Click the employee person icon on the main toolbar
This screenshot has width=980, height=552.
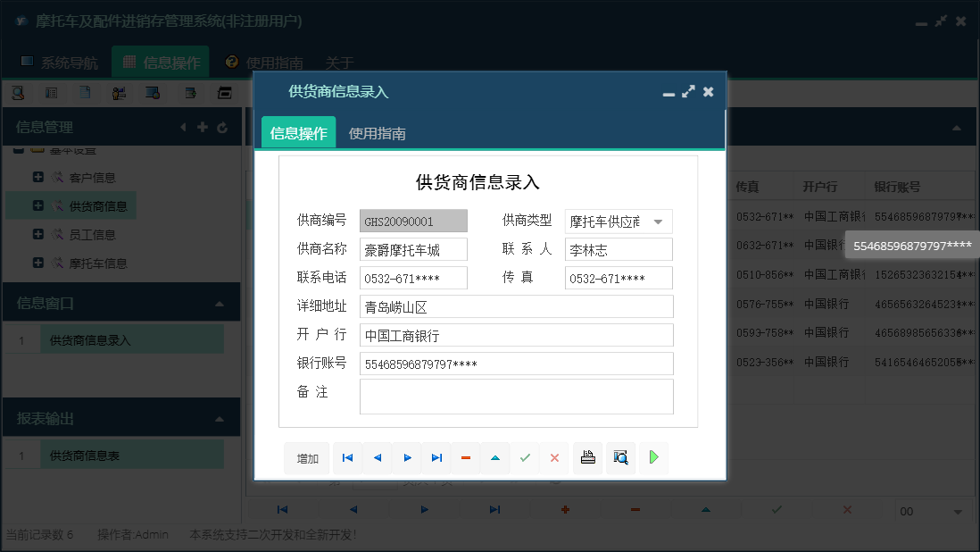tap(119, 92)
